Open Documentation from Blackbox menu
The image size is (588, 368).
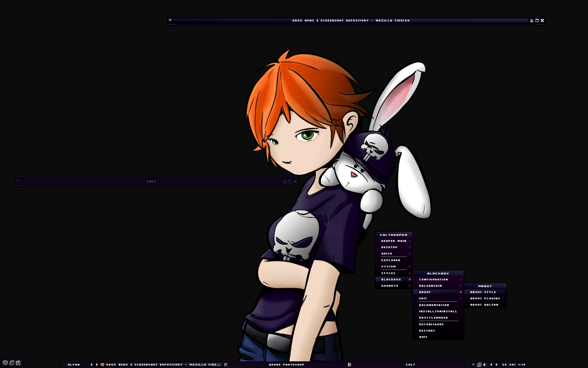click(438, 305)
